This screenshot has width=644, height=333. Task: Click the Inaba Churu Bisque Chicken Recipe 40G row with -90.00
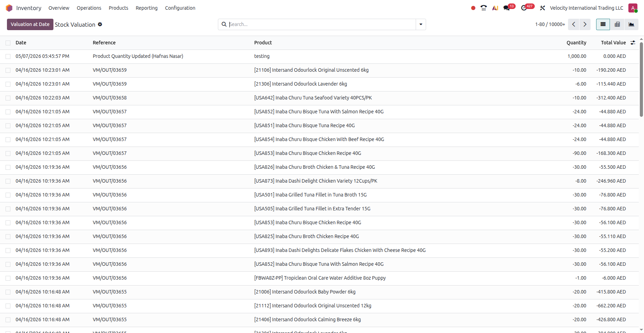click(x=319, y=153)
